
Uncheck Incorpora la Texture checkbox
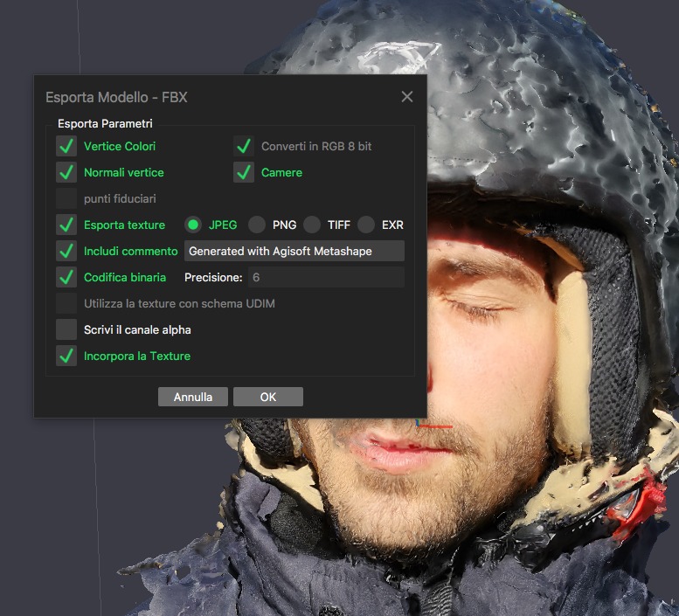pyautogui.click(x=66, y=356)
